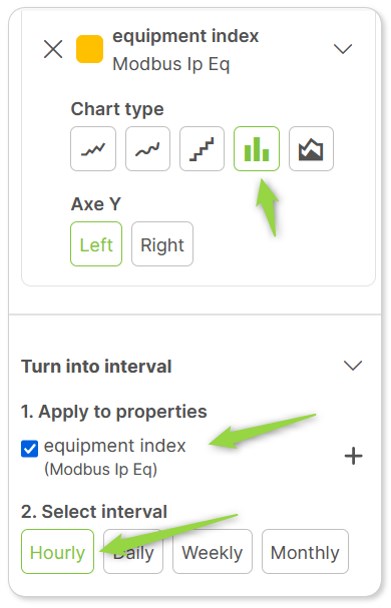Uncheck the equipment index checkbox
This screenshot has width=391, height=608.
coord(29,449)
